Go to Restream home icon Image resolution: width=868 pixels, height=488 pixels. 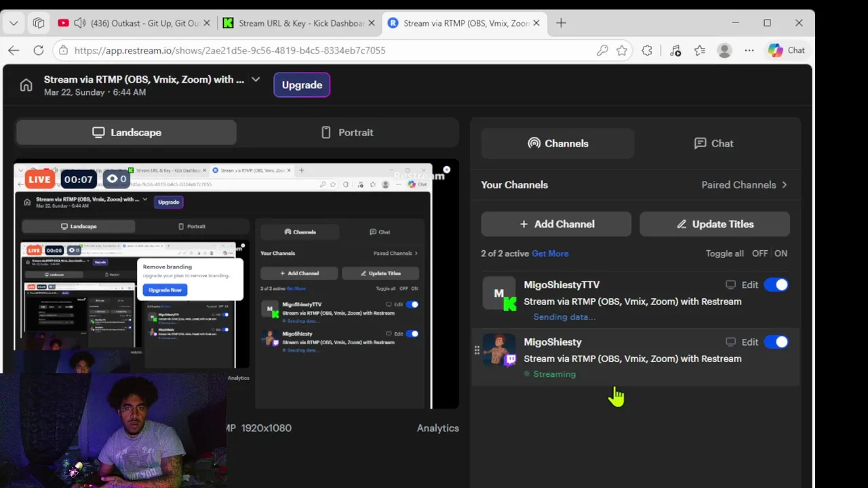point(26,85)
